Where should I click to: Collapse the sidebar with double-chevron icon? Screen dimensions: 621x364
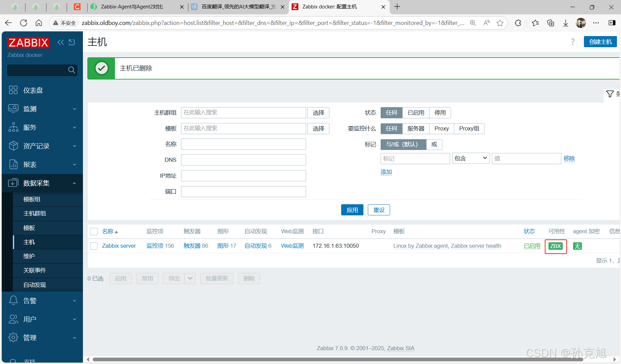click(x=61, y=42)
